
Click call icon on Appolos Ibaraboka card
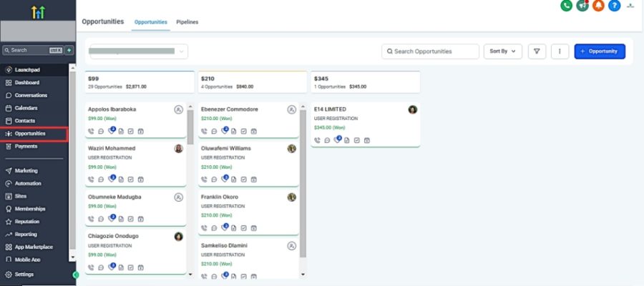click(91, 131)
